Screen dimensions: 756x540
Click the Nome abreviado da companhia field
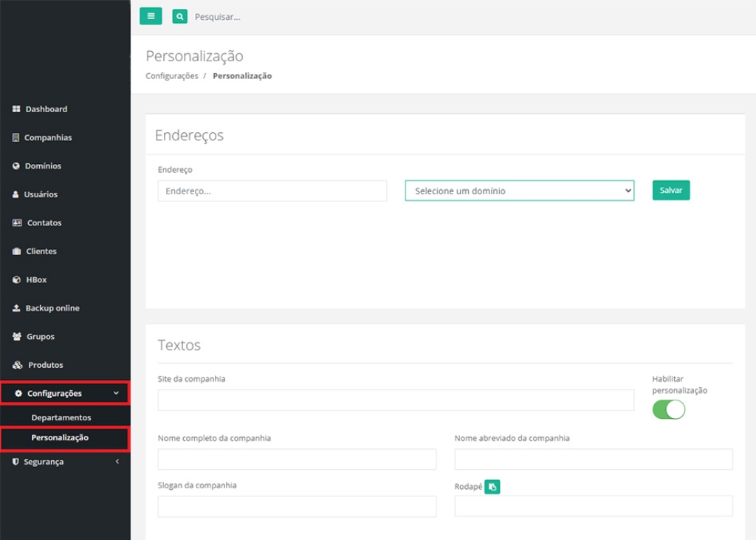pos(594,459)
